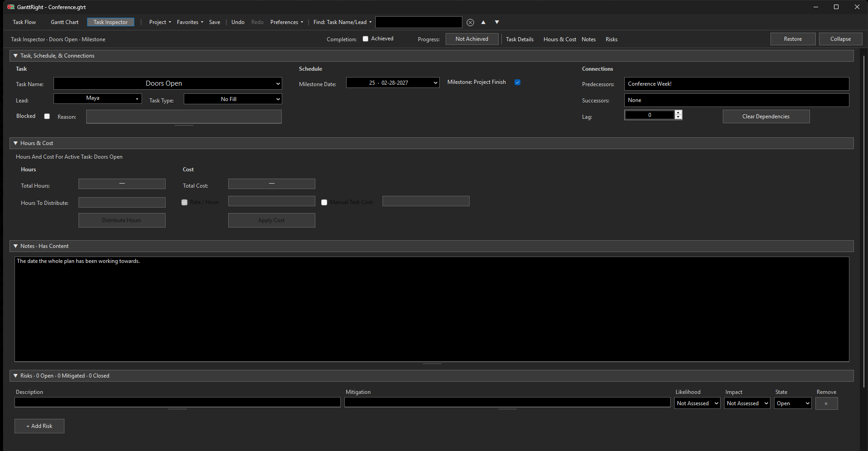
Task: Click the Distribute Hours button
Action: pyautogui.click(x=122, y=220)
